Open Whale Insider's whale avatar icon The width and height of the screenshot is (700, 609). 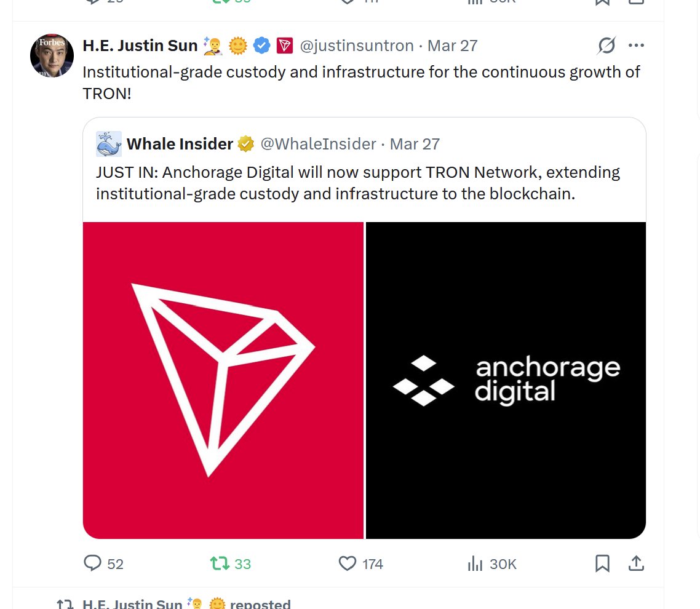pyautogui.click(x=109, y=144)
